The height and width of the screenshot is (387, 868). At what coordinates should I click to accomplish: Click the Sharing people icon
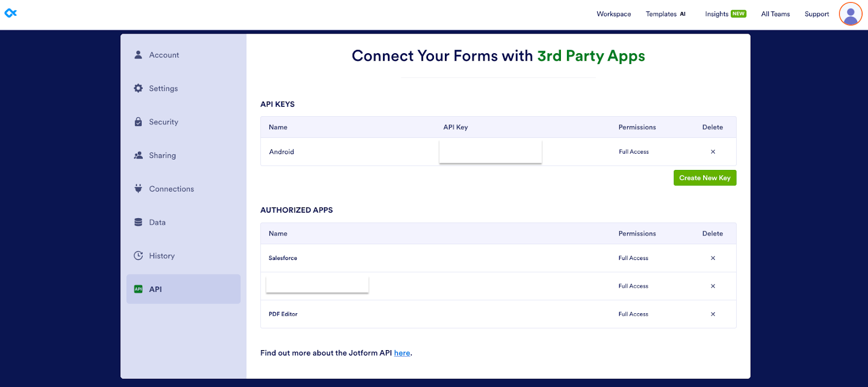(x=138, y=155)
